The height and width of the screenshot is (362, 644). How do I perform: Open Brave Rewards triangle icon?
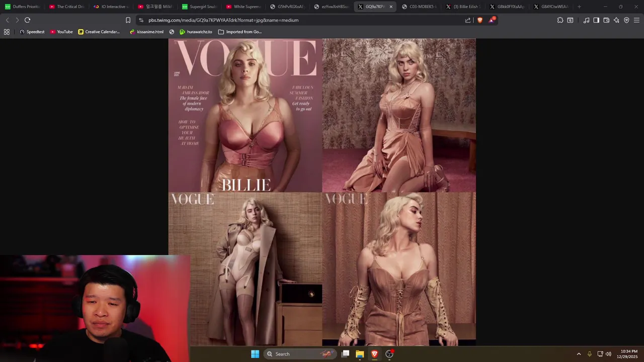492,20
